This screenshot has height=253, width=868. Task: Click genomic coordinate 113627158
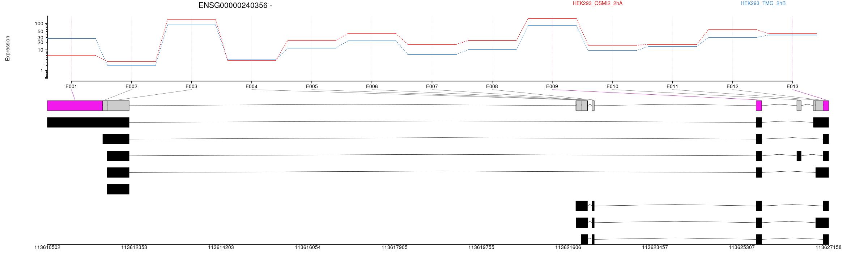click(x=829, y=248)
